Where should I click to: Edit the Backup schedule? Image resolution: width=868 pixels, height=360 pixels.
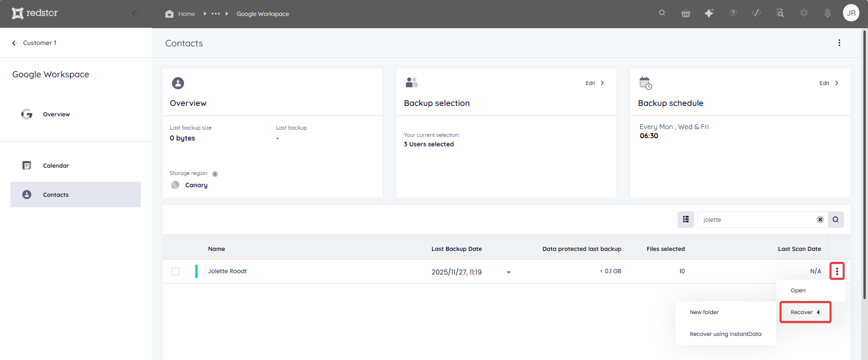pyautogui.click(x=829, y=83)
